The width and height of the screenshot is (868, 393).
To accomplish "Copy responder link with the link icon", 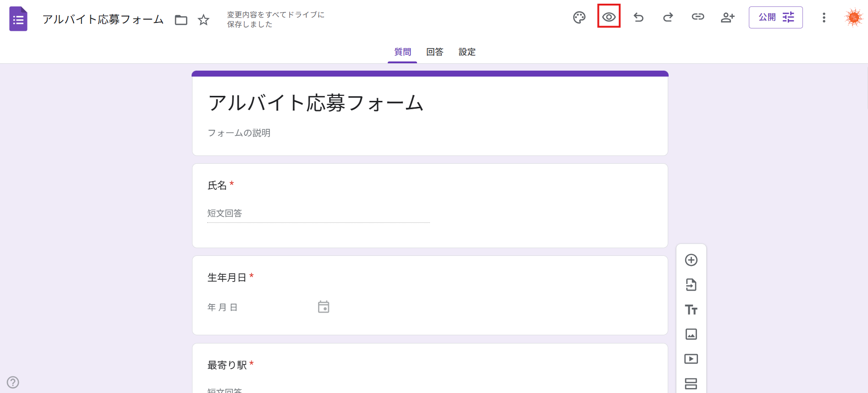I will click(698, 17).
